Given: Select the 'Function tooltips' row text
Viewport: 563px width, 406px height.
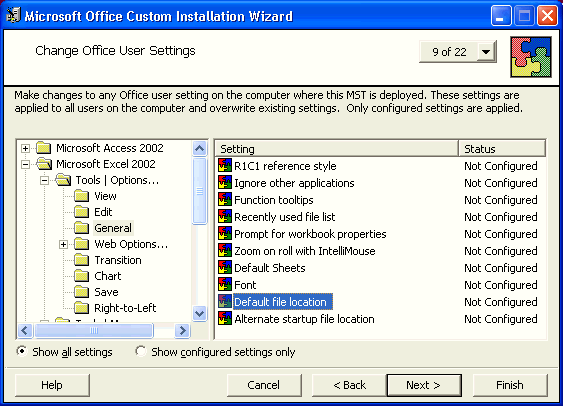Looking at the screenshot, I should point(274,200).
